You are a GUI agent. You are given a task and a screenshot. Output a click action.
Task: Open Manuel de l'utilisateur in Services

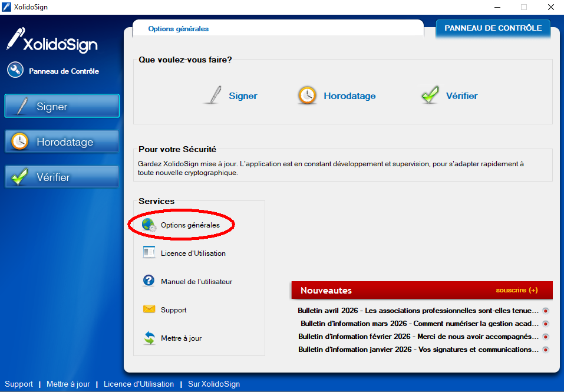tap(196, 282)
